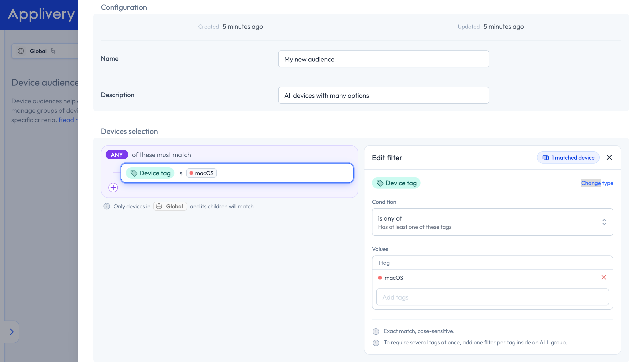Image resolution: width=644 pixels, height=362 pixels.
Task: Toggle the ANY match group badge
Action: (117, 155)
